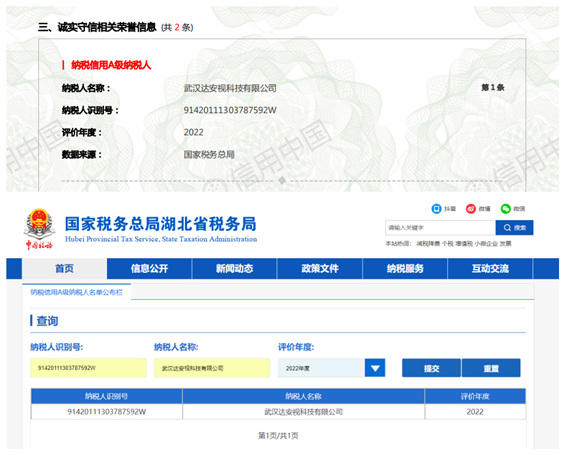Click data source value 国家税务总局

pyautogui.click(x=209, y=155)
